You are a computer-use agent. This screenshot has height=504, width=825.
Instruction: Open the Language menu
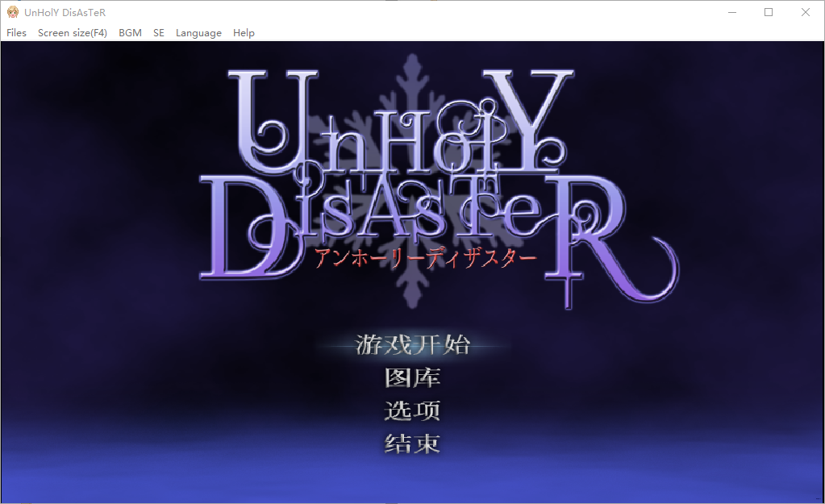point(198,33)
